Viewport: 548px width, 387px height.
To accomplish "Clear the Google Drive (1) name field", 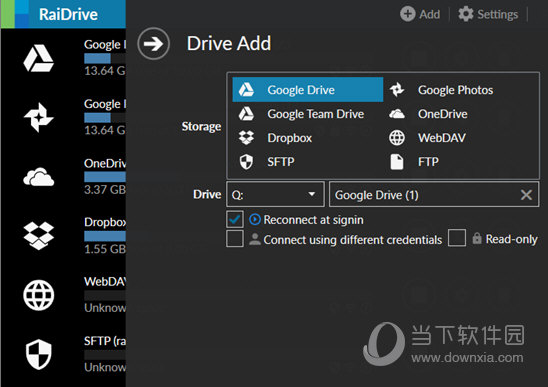I will tap(526, 195).
